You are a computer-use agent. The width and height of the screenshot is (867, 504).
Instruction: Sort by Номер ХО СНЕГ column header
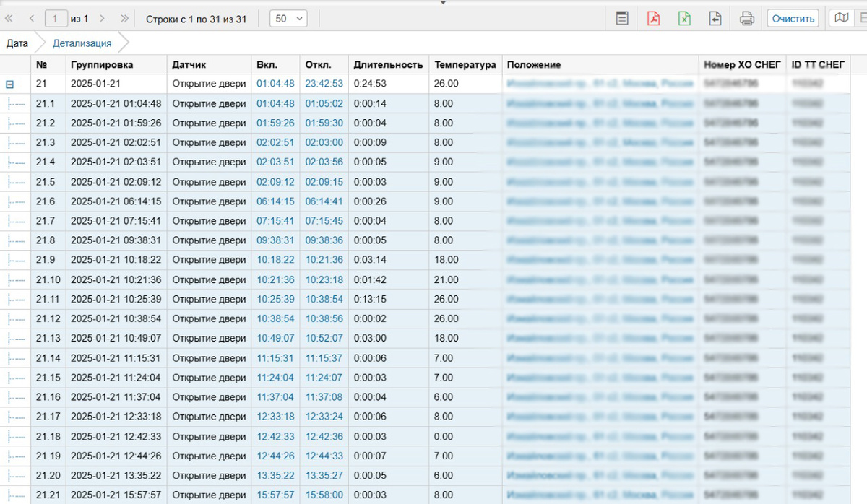[743, 64]
